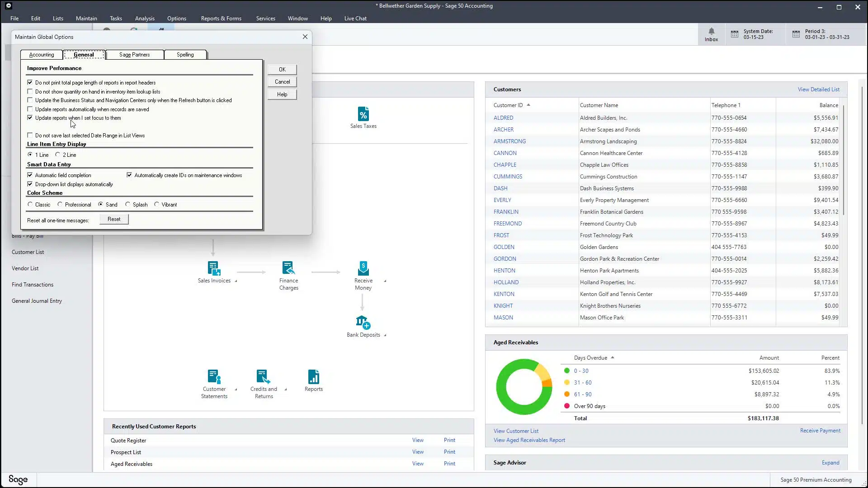Open the Finance Charges icon
This screenshot has width=868, height=488.
click(288, 268)
